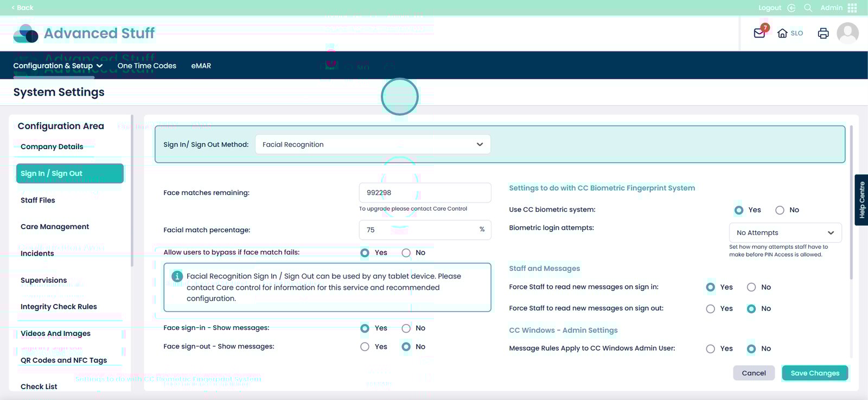Select Yes for Face sign-out show messages
This screenshot has height=400, width=868.
[365, 347]
